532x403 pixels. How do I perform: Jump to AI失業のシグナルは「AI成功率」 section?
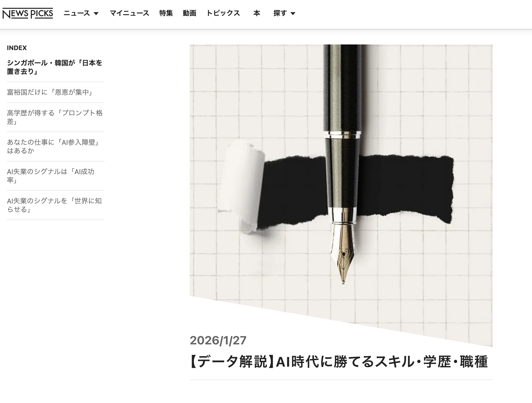click(x=51, y=176)
